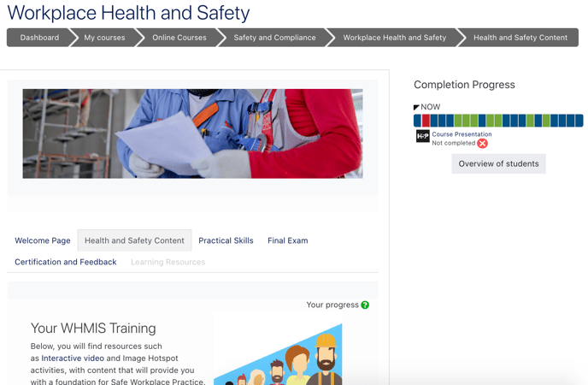
Task: Open the Practical Skills tab
Action: pos(226,240)
